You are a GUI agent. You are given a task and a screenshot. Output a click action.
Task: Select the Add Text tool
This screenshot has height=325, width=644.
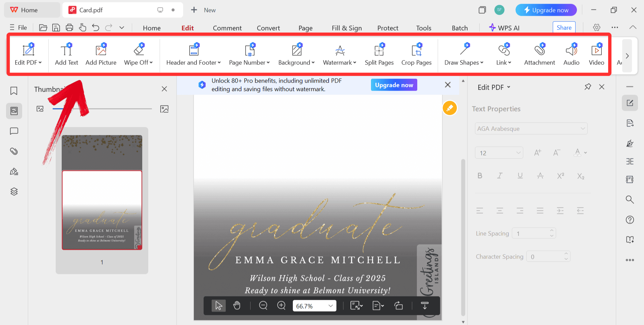[x=66, y=54]
